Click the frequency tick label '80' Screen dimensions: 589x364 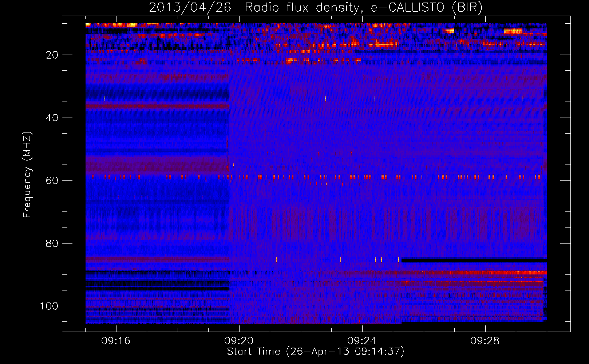point(52,244)
